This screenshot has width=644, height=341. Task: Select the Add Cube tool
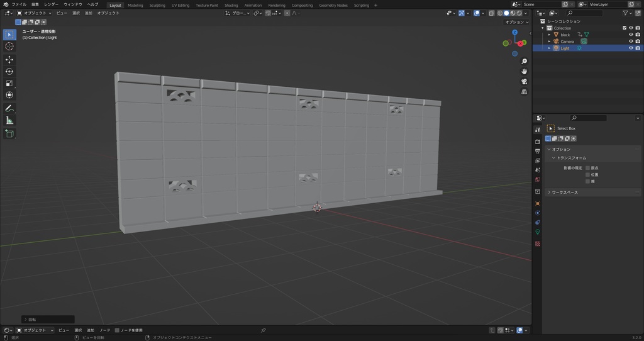pos(9,133)
